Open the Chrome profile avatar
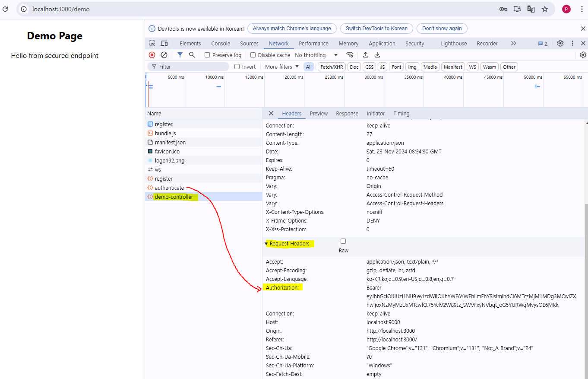 [566, 9]
